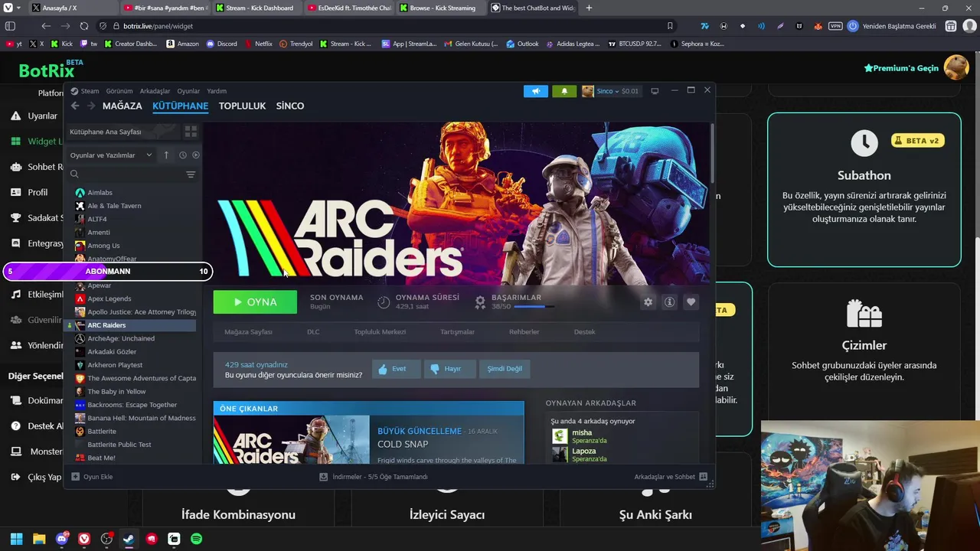Open advanced filter options icon in search bar
The image size is (980, 551).
click(191, 174)
